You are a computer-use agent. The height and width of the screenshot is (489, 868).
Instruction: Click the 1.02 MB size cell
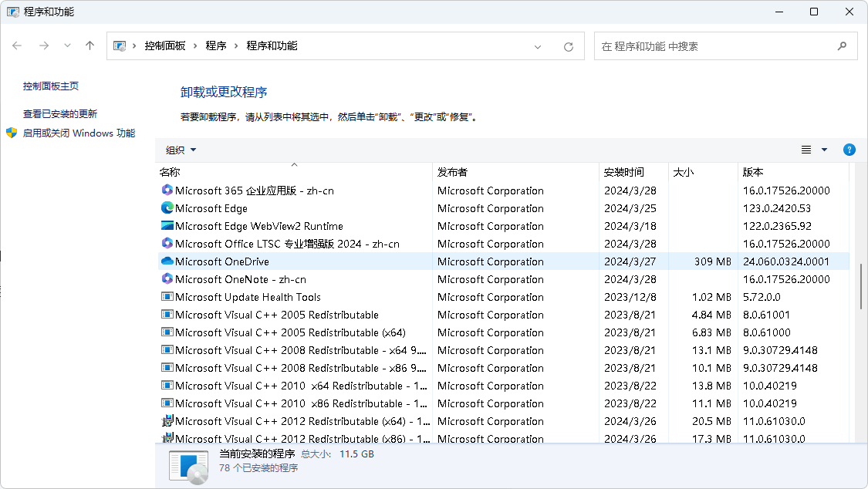(711, 297)
